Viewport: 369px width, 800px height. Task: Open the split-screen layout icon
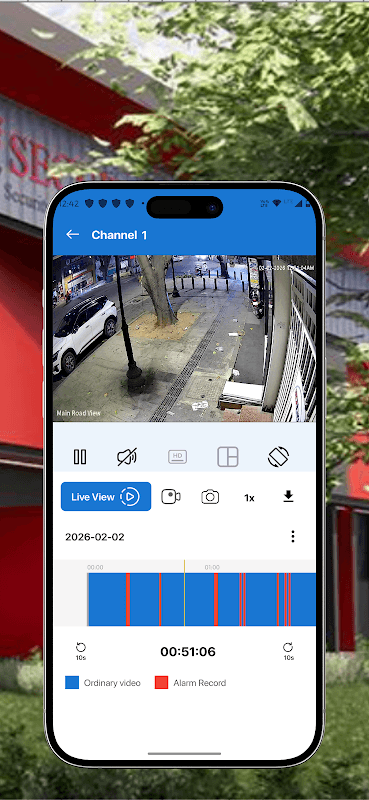228,457
